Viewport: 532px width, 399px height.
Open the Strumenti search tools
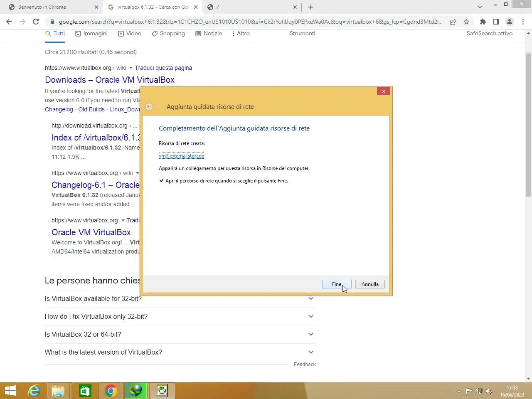tap(302, 34)
